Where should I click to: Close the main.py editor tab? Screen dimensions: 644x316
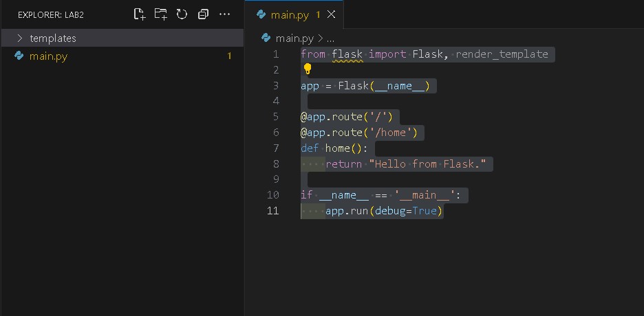(332, 14)
